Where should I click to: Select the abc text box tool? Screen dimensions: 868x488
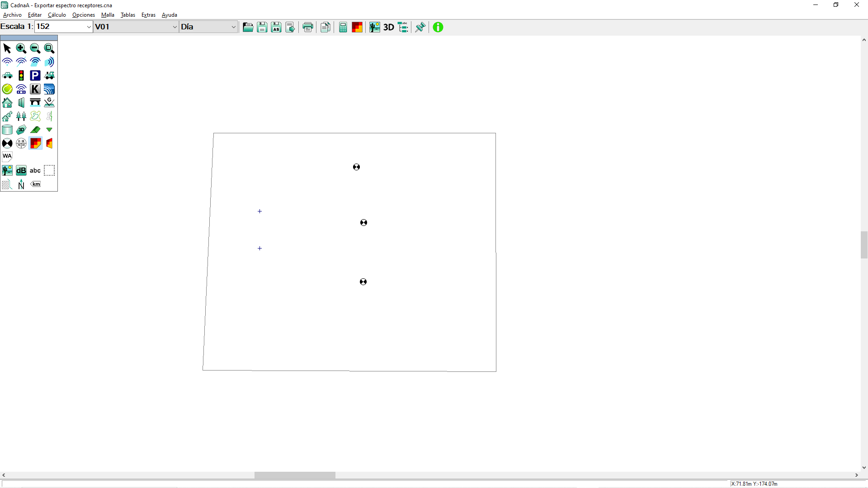pyautogui.click(x=35, y=170)
